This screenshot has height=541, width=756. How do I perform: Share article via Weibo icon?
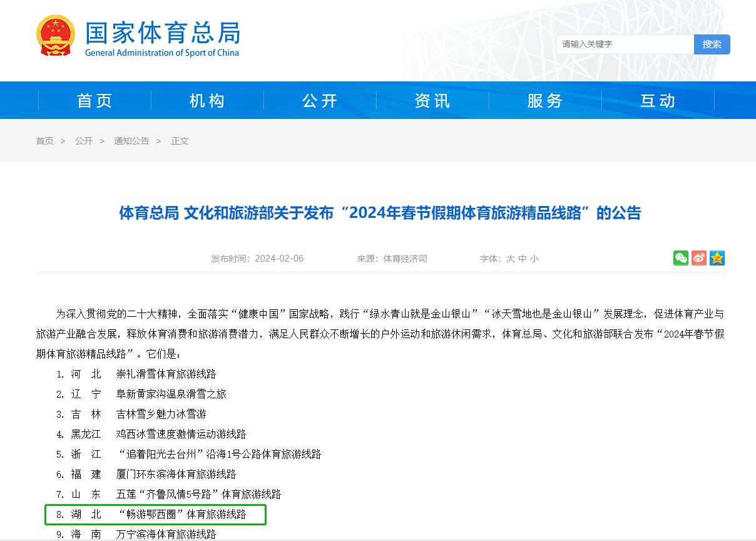tap(699, 258)
